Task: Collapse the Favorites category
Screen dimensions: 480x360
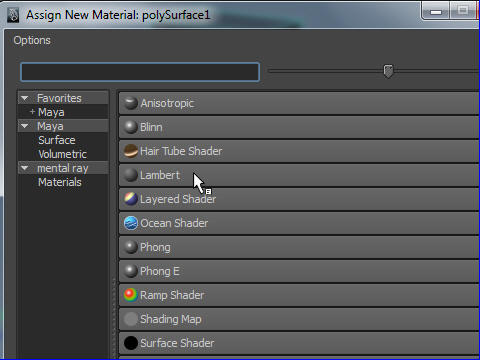Action: pyautogui.click(x=24, y=98)
